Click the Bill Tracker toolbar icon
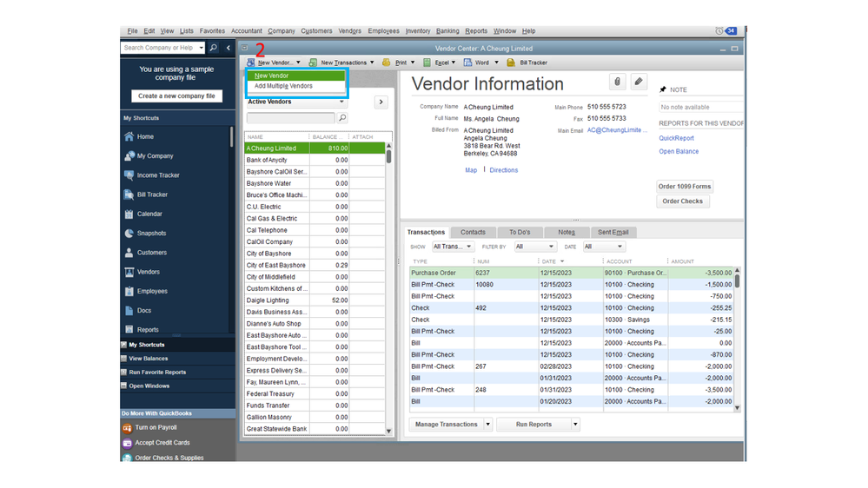This screenshot has height=488, width=868. [x=511, y=63]
